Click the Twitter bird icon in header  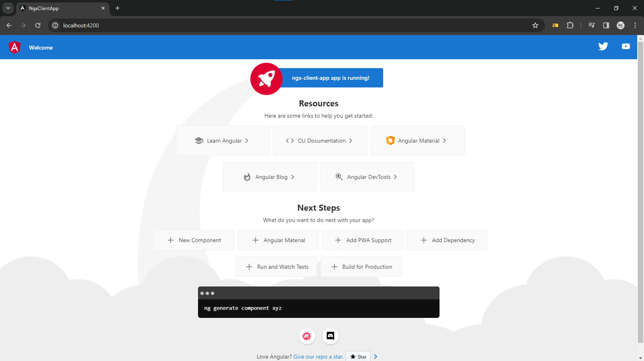click(x=603, y=46)
